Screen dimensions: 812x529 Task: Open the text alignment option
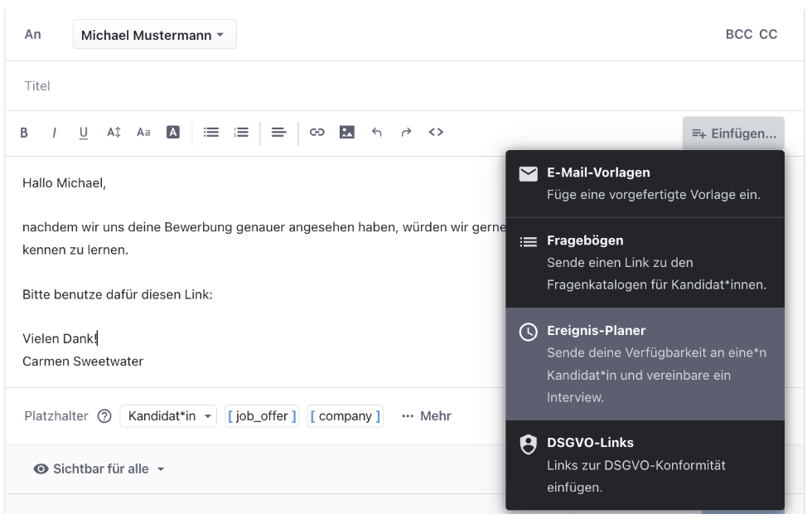[278, 132]
